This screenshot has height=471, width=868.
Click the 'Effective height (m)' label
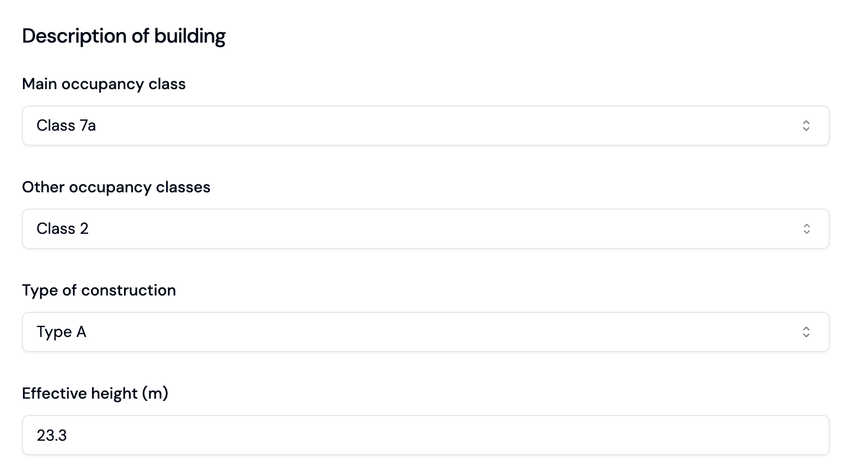tap(95, 394)
